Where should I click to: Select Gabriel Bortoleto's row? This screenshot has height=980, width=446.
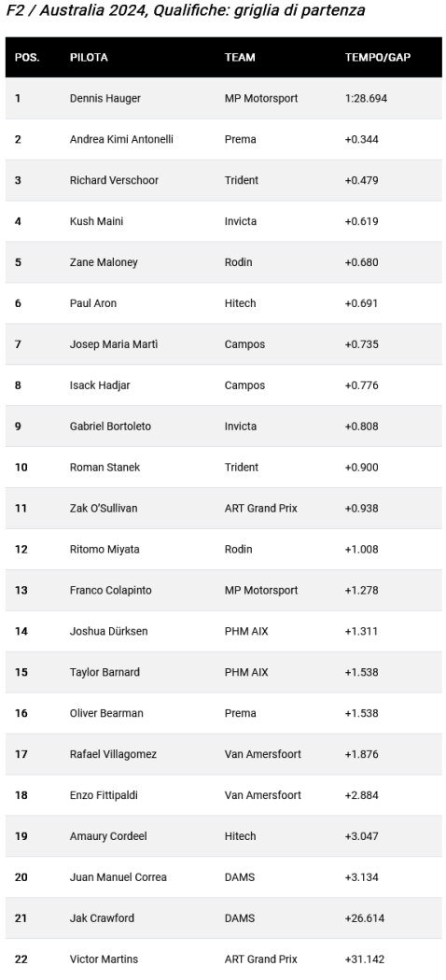pos(224,427)
